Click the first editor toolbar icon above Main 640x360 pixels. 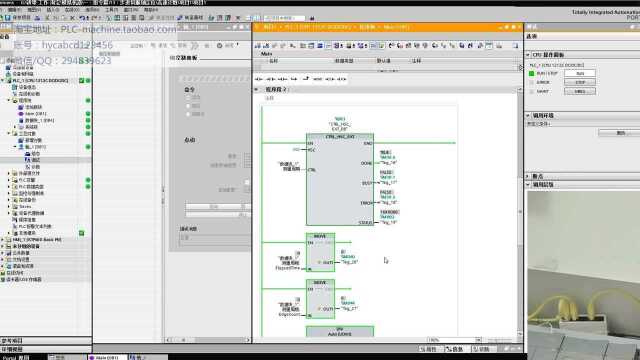coord(258,45)
